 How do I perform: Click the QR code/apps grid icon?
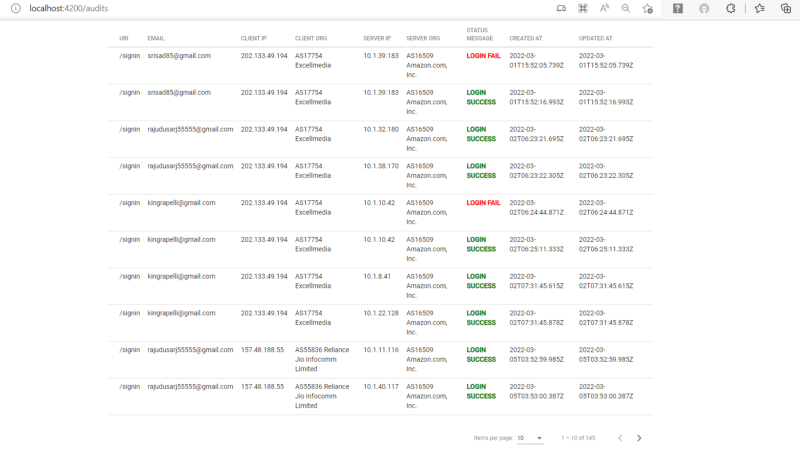(583, 8)
